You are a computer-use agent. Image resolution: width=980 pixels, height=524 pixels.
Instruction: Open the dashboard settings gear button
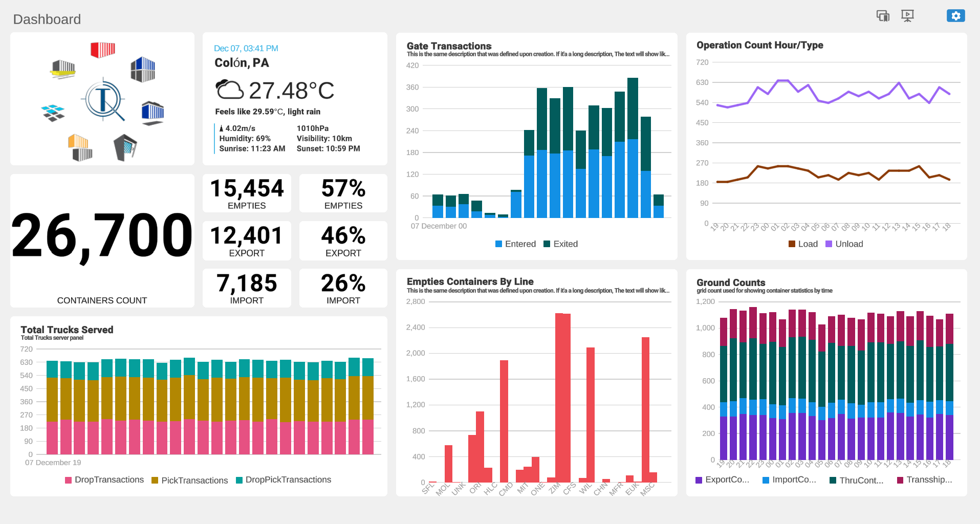click(x=955, y=16)
